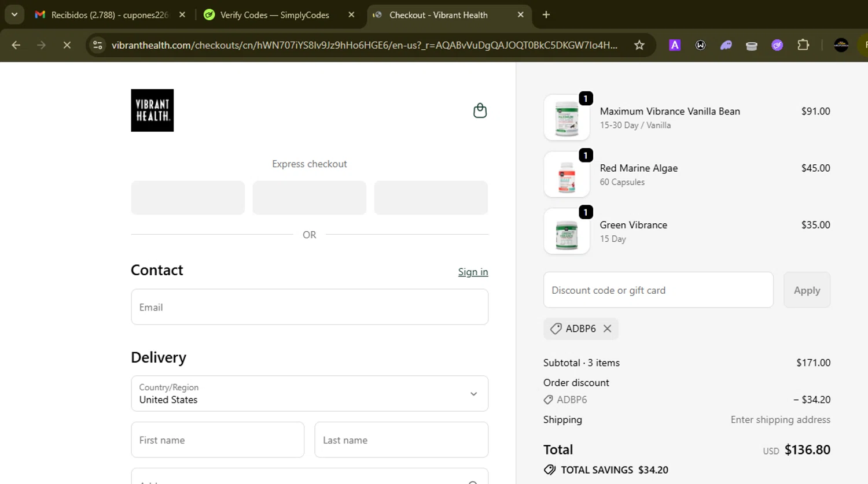This screenshot has height=484, width=868.
Task: Open the W circle browser extension
Action: tap(700, 45)
